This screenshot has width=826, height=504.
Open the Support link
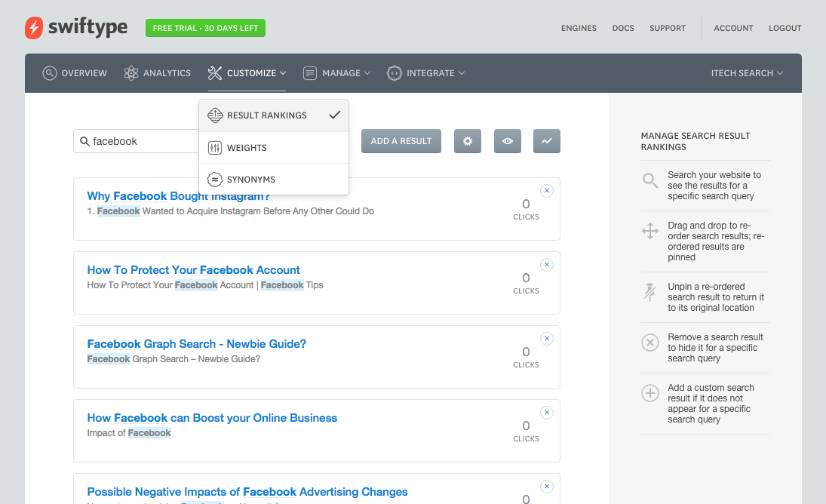point(668,28)
